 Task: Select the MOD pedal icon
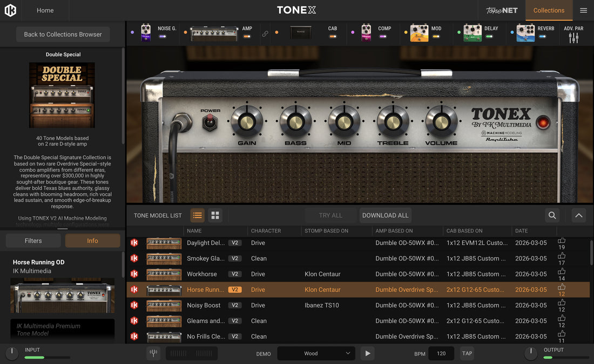pyautogui.click(x=420, y=32)
